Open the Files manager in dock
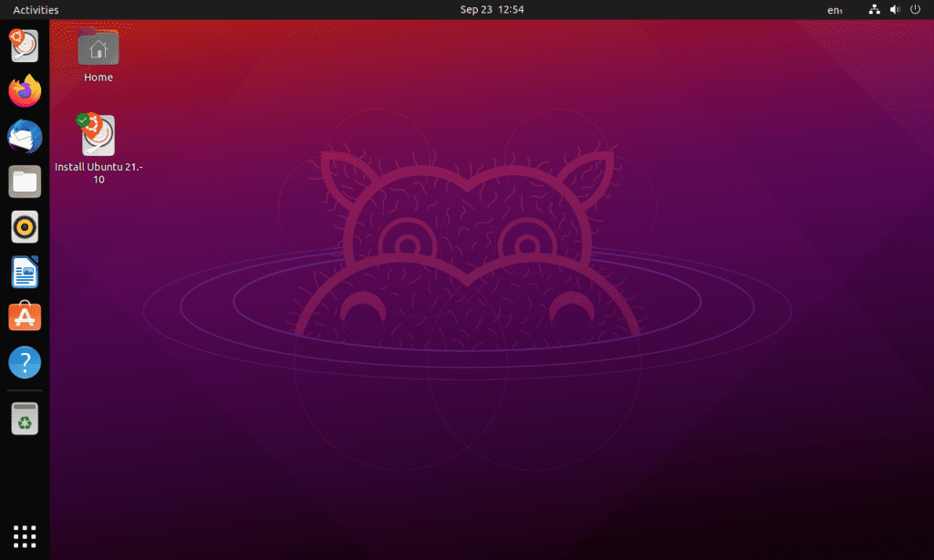The height and width of the screenshot is (560, 934). pyautogui.click(x=25, y=181)
